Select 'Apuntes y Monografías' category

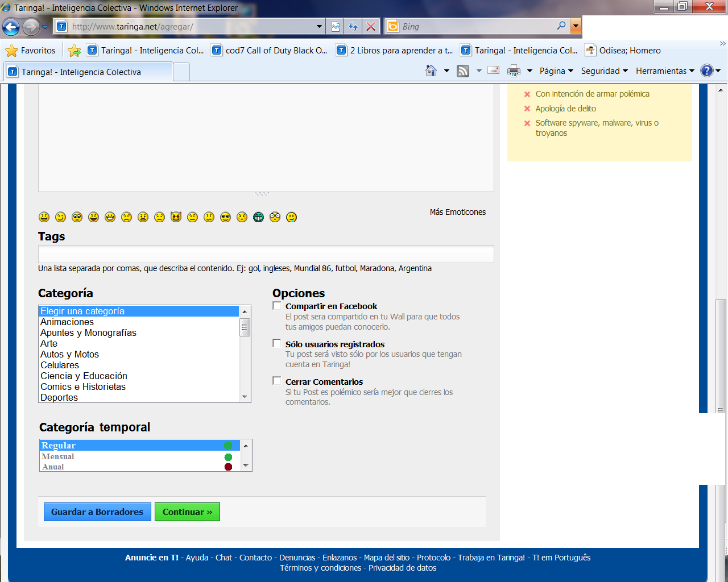[x=139, y=333]
